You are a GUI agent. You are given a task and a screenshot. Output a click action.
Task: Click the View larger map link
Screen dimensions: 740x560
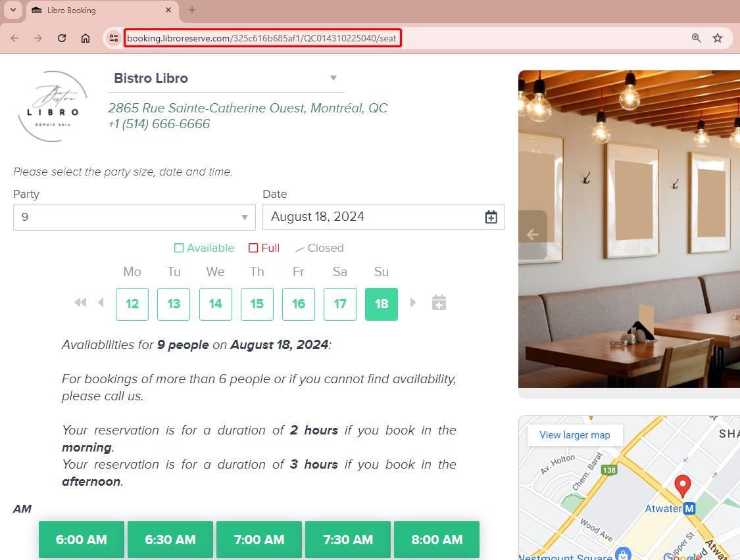tap(574, 434)
